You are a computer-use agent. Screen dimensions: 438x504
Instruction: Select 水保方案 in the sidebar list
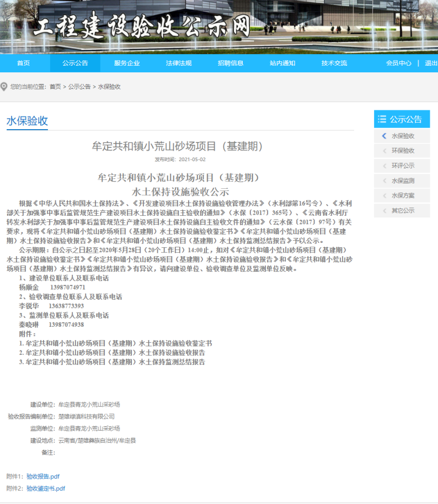403,195
